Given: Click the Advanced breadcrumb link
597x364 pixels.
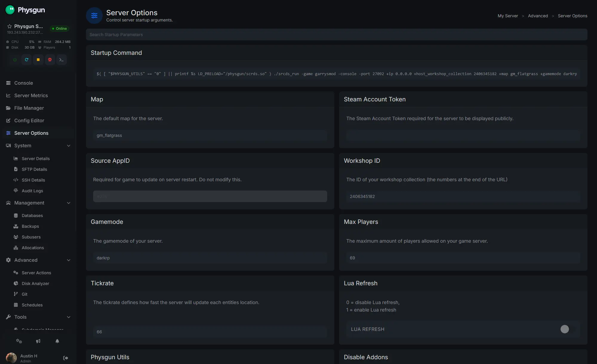Looking at the screenshot, I should (538, 16).
